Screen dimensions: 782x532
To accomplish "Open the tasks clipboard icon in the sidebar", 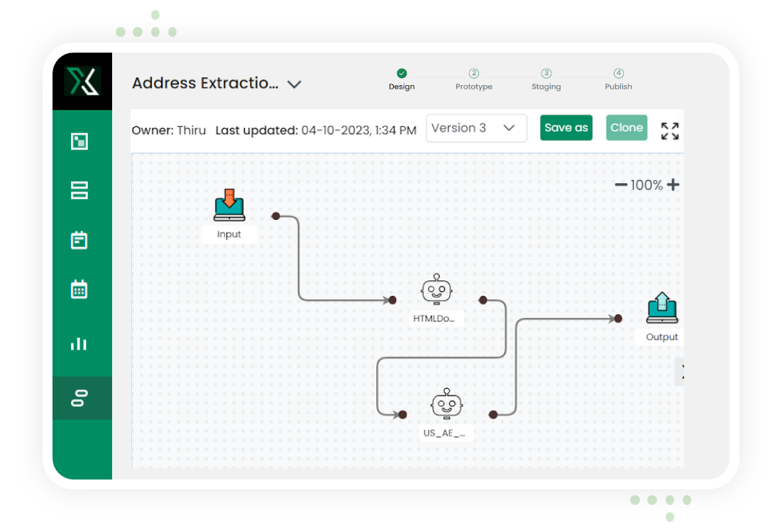I will coord(80,240).
